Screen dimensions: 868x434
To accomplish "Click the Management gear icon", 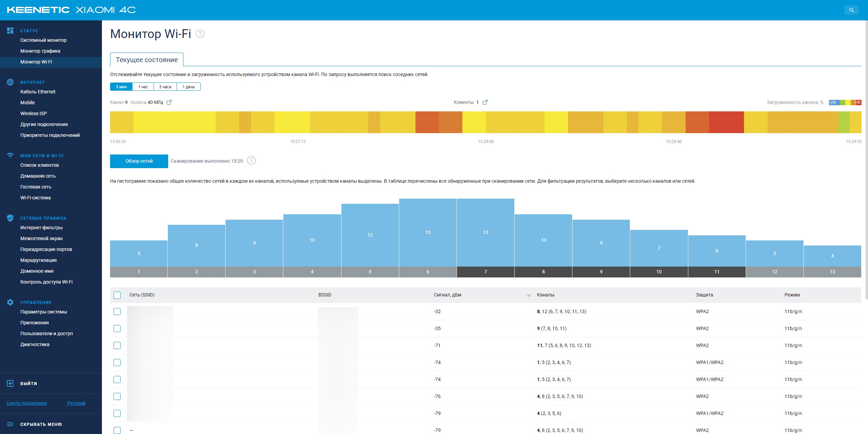I will (10, 302).
